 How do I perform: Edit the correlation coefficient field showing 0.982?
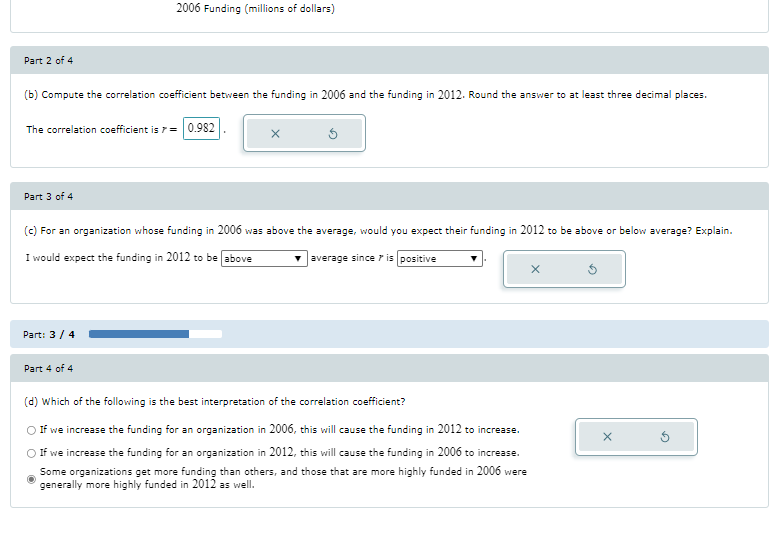[202, 128]
